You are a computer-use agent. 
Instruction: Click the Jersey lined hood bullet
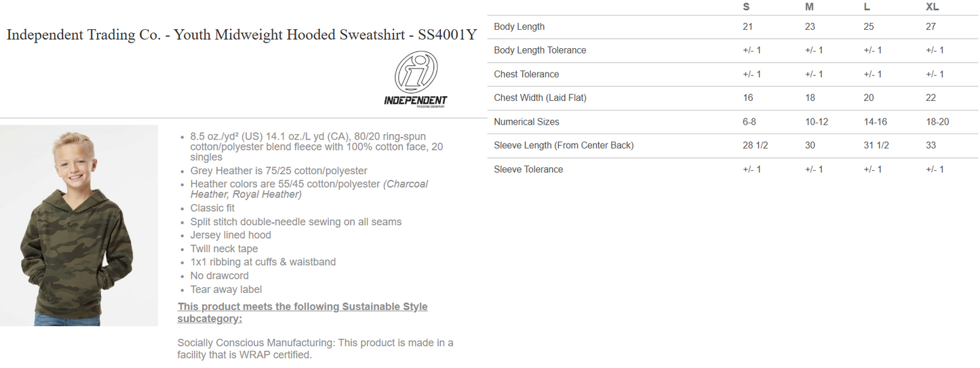pyautogui.click(x=231, y=235)
